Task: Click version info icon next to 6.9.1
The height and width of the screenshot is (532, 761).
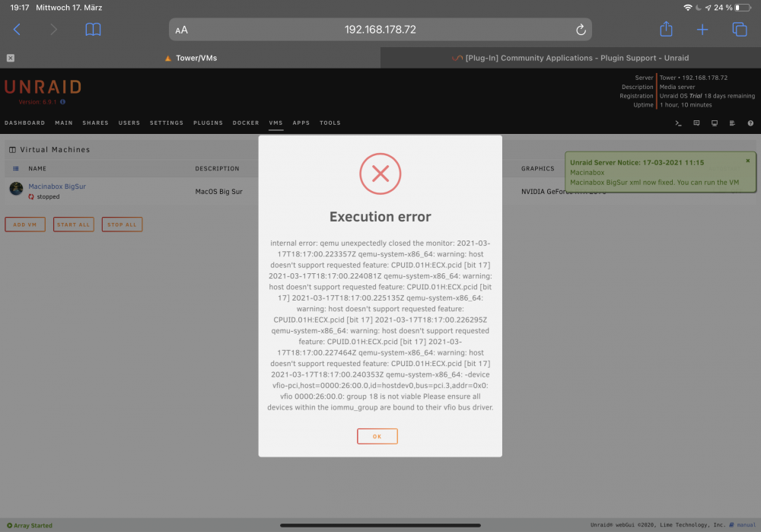Action: pyautogui.click(x=62, y=102)
